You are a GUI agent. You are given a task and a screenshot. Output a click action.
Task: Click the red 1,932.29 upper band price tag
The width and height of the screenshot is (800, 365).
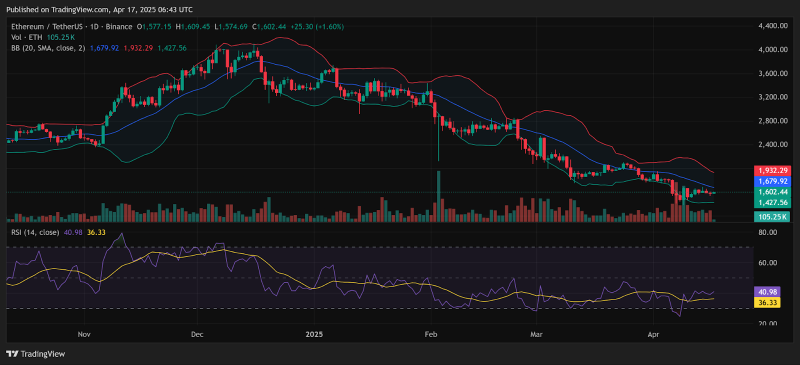771,169
